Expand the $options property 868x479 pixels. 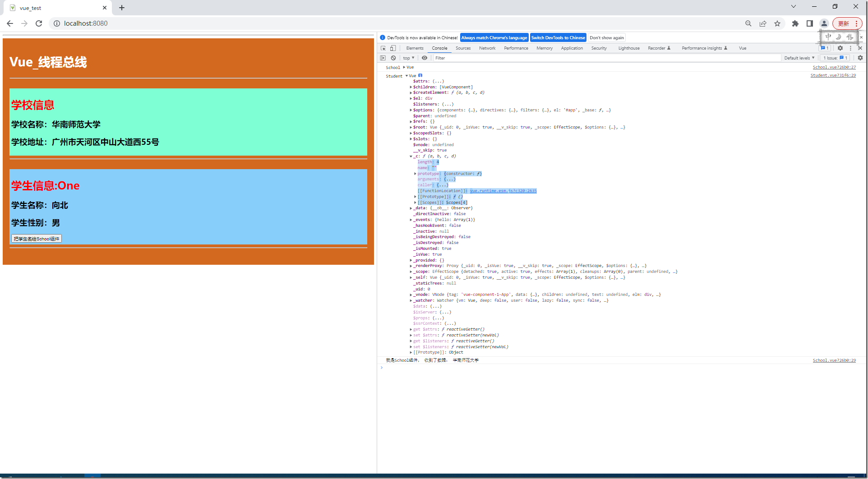click(411, 110)
